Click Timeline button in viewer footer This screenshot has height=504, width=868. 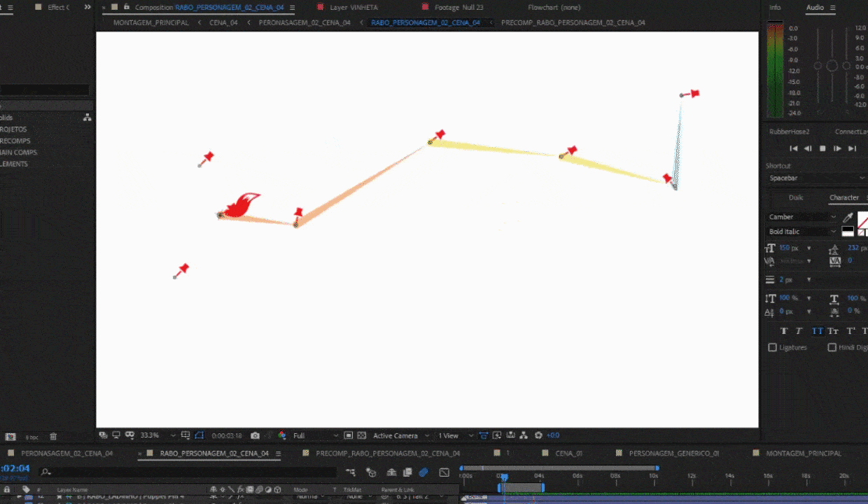click(511, 435)
